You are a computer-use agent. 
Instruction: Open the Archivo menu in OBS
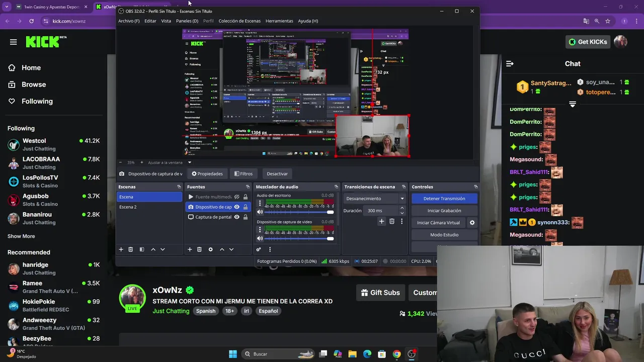[x=129, y=21]
